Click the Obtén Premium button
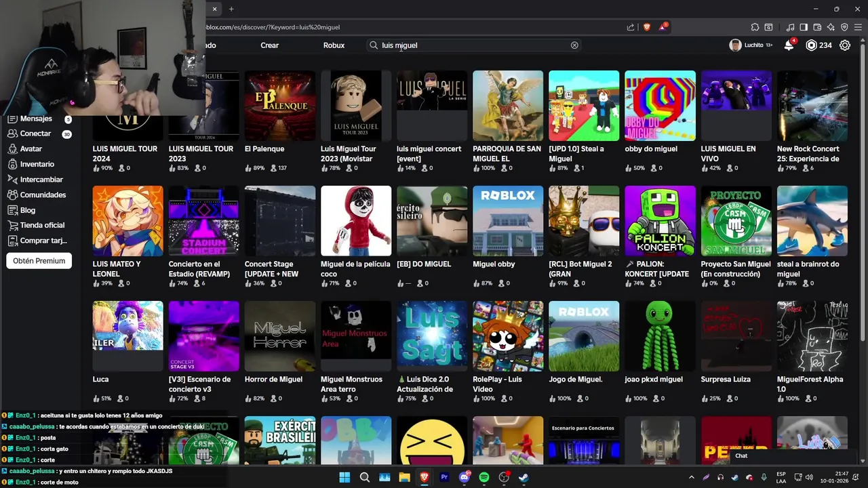The width and height of the screenshot is (868, 488). [39, 261]
